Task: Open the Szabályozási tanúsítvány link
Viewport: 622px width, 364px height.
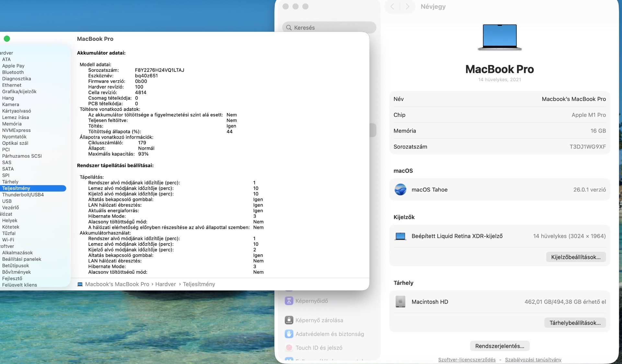Action: pos(533,360)
